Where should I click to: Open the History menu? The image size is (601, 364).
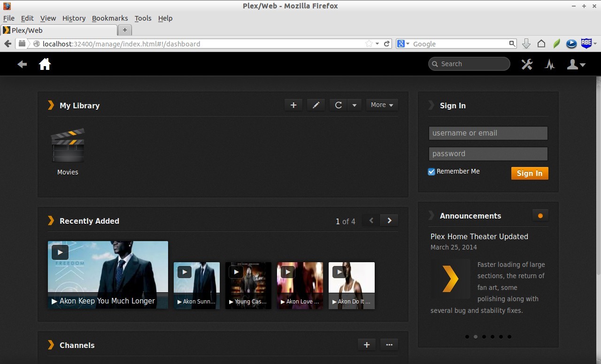(74, 18)
